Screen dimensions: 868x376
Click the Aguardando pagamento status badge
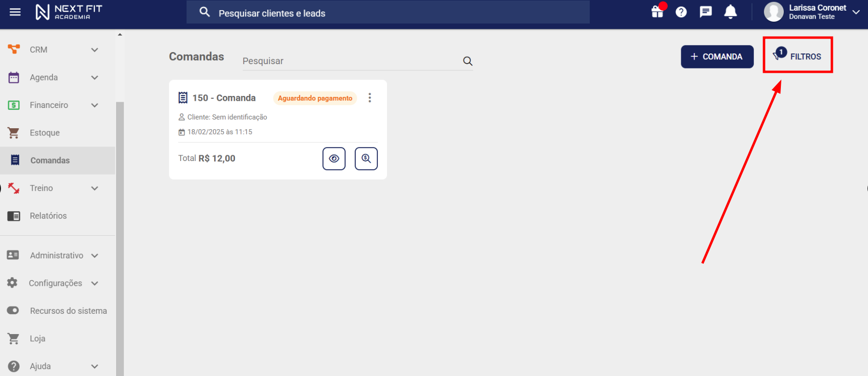pyautogui.click(x=315, y=98)
